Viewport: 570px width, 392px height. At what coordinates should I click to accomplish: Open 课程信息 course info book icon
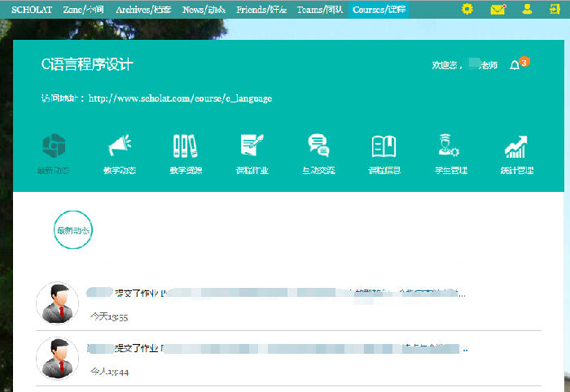pyautogui.click(x=384, y=147)
